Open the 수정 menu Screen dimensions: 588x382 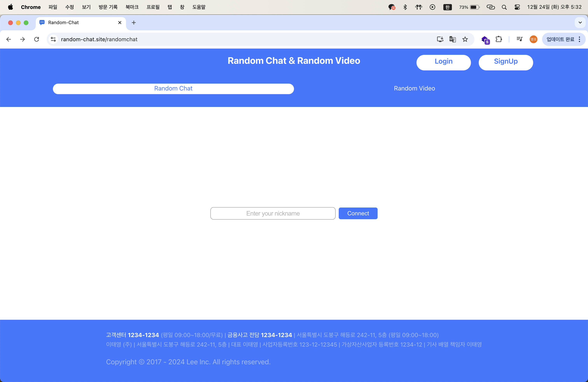coord(70,7)
